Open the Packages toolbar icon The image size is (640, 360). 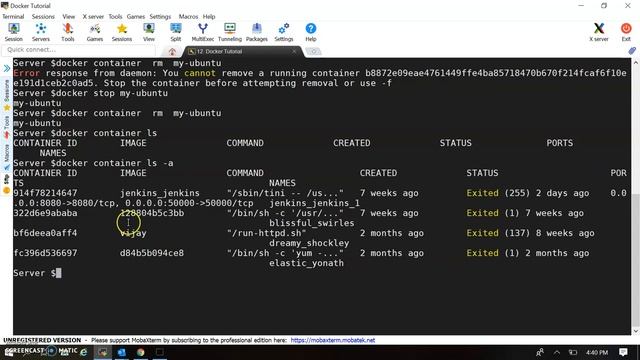point(257,32)
